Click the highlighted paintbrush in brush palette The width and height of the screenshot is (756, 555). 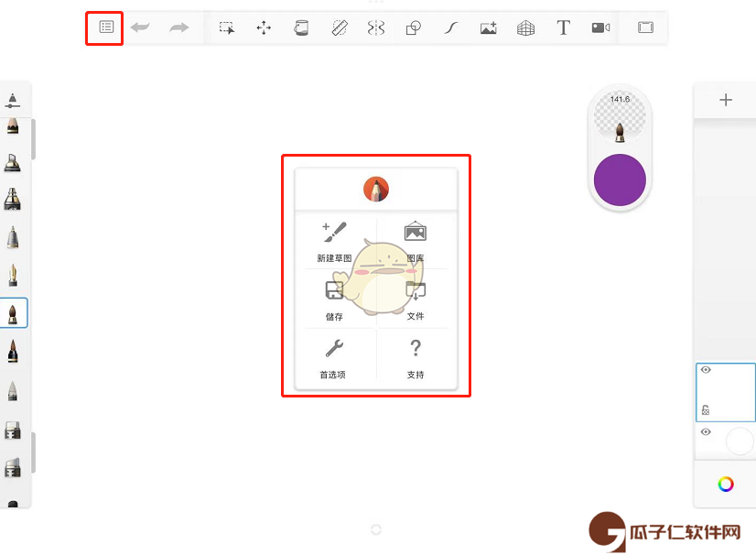point(13,313)
